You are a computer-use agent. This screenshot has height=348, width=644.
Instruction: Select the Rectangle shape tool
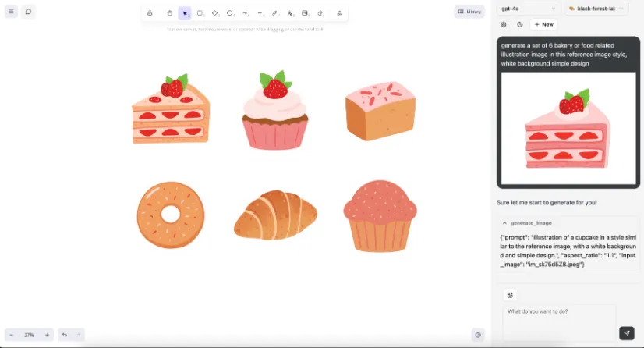(x=200, y=13)
